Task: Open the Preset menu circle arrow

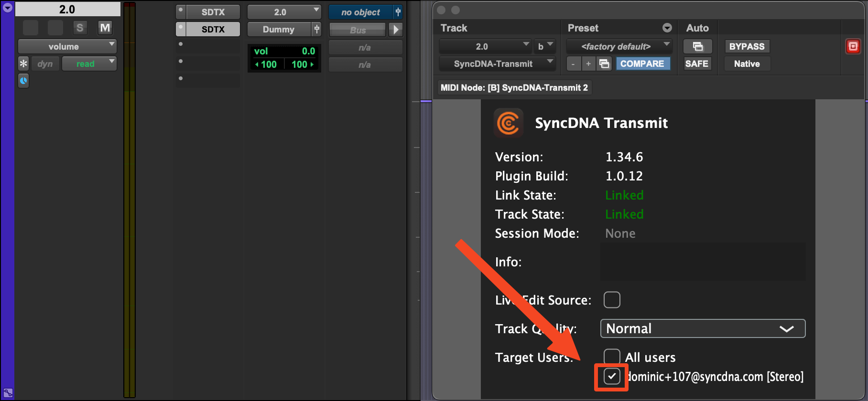Action: [x=667, y=28]
